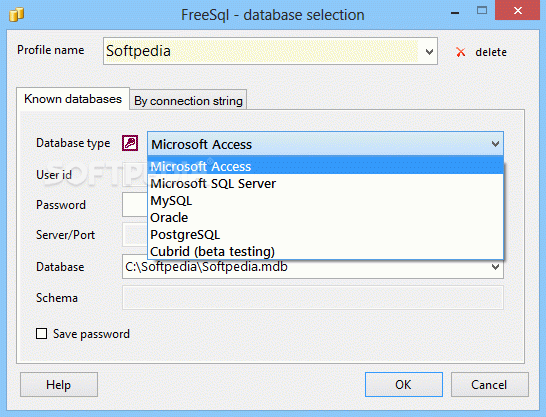Open the Database path dropdown arrow
Image resolution: width=546 pixels, height=417 pixels.
click(x=495, y=267)
